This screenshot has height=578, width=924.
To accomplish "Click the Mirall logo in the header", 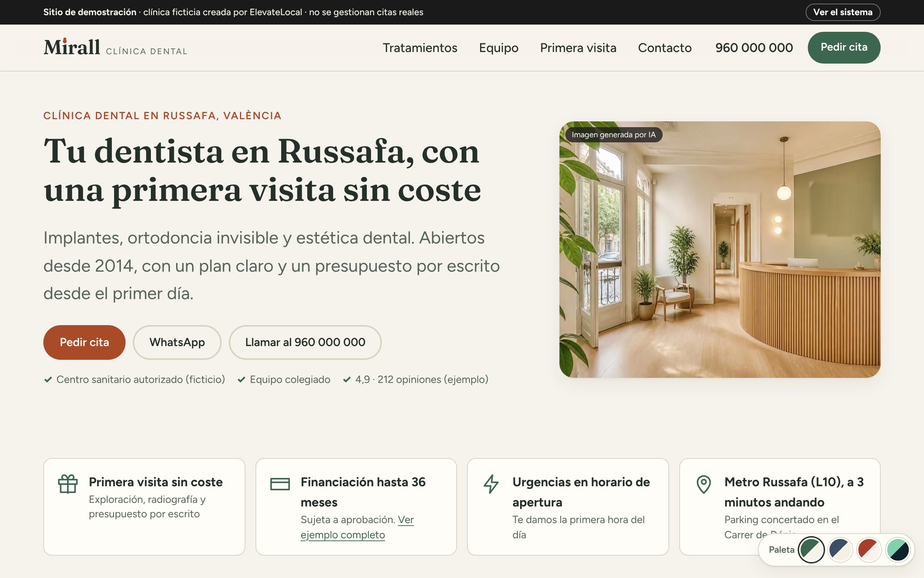I will pyautogui.click(x=115, y=47).
